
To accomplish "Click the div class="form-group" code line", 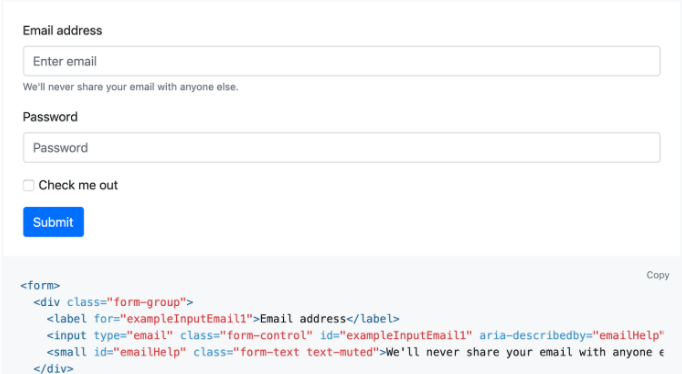I will [114, 302].
